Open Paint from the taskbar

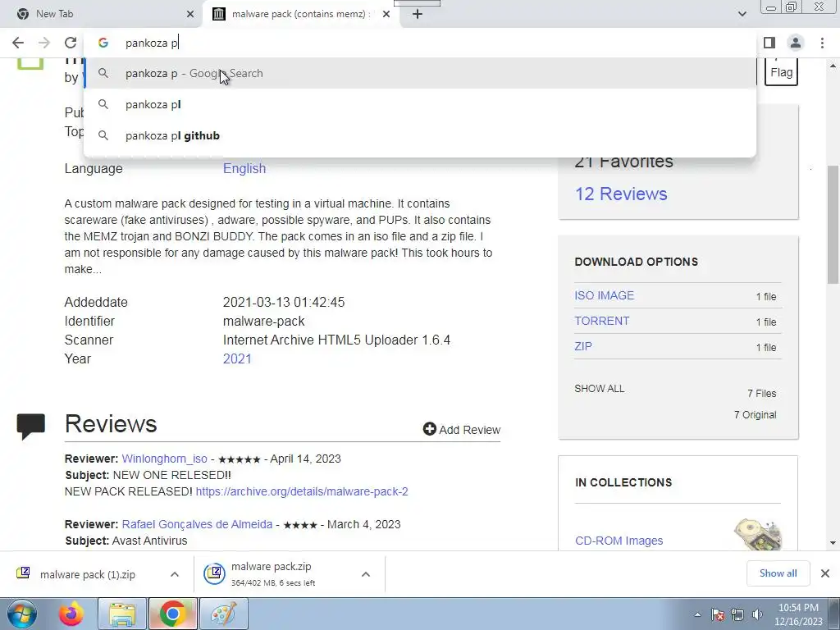[x=223, y=614]
